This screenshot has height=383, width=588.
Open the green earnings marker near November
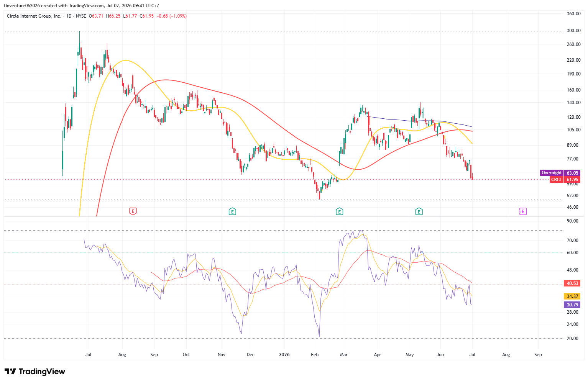tap(232, 211)
